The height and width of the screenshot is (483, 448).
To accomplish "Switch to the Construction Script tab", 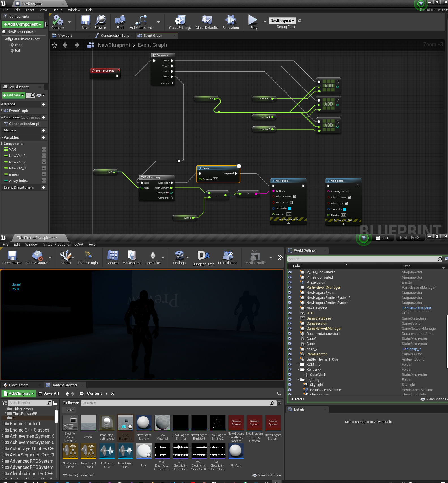I will pos(115,36).
